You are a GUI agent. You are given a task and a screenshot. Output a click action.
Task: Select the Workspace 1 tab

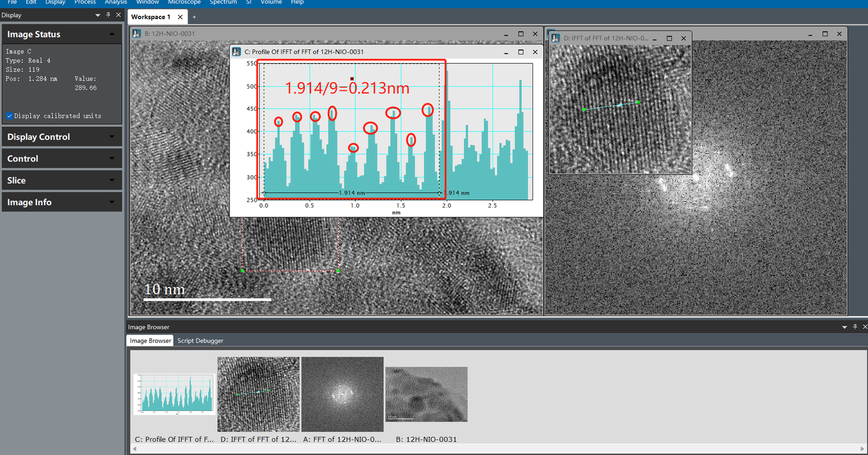[x=151, y=17]
